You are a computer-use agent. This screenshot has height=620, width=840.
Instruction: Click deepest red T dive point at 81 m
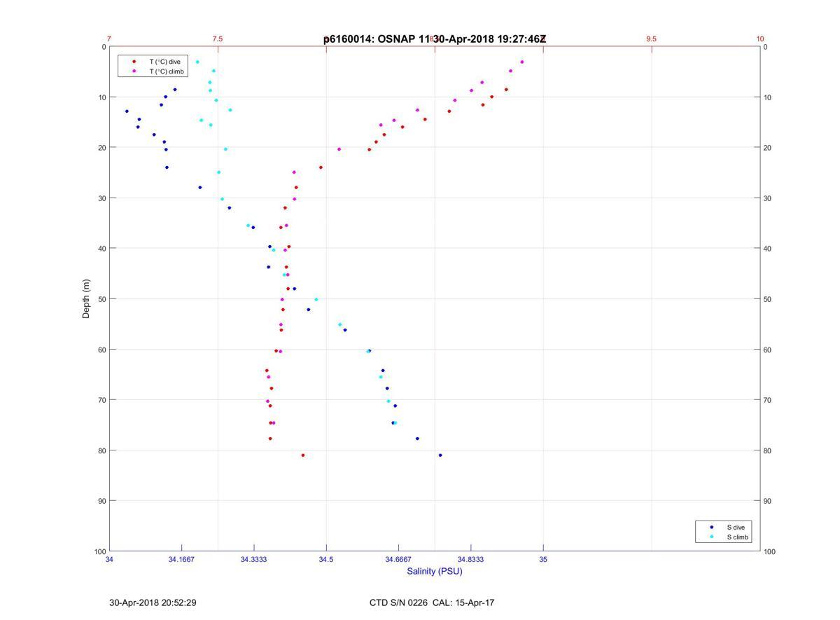click(303, 455)
